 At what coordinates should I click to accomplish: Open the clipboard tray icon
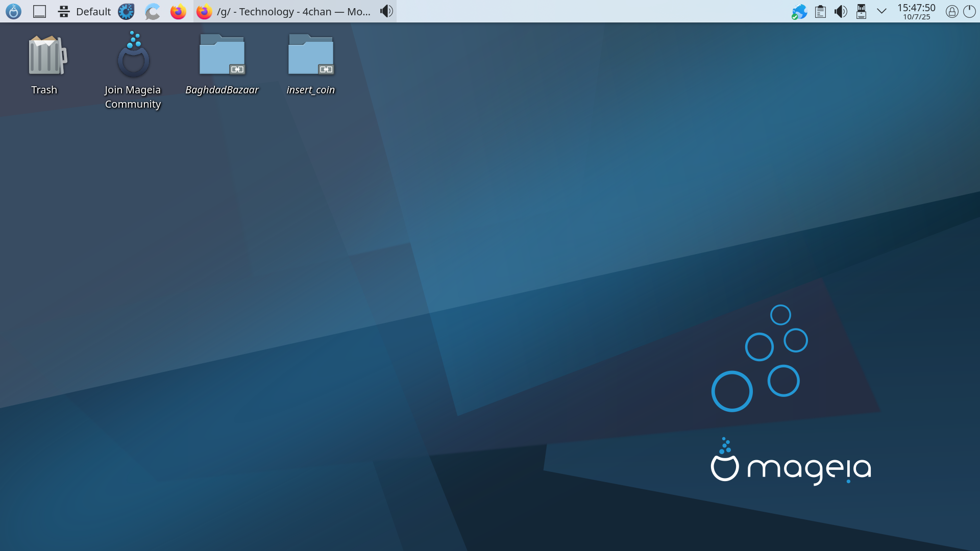[820, 11]
